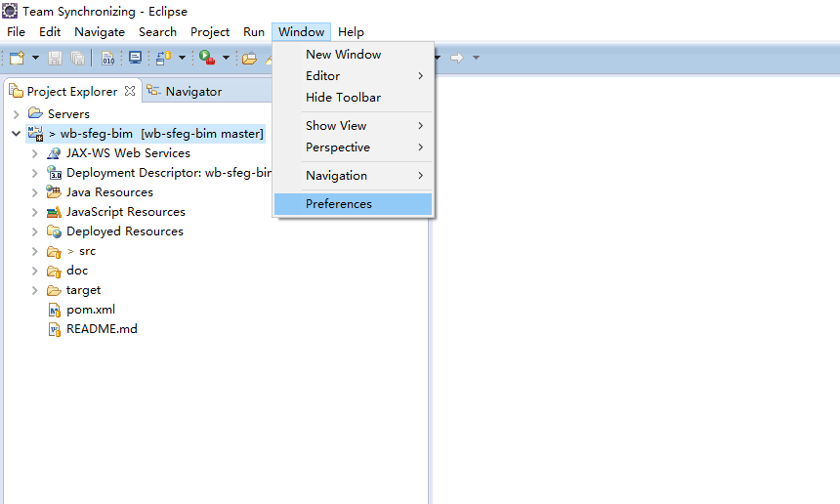Viewport: 840px width, 504px height.
Task: Click the wb-sfeg-bim Maven project icon
Action: tap(35, 134)
